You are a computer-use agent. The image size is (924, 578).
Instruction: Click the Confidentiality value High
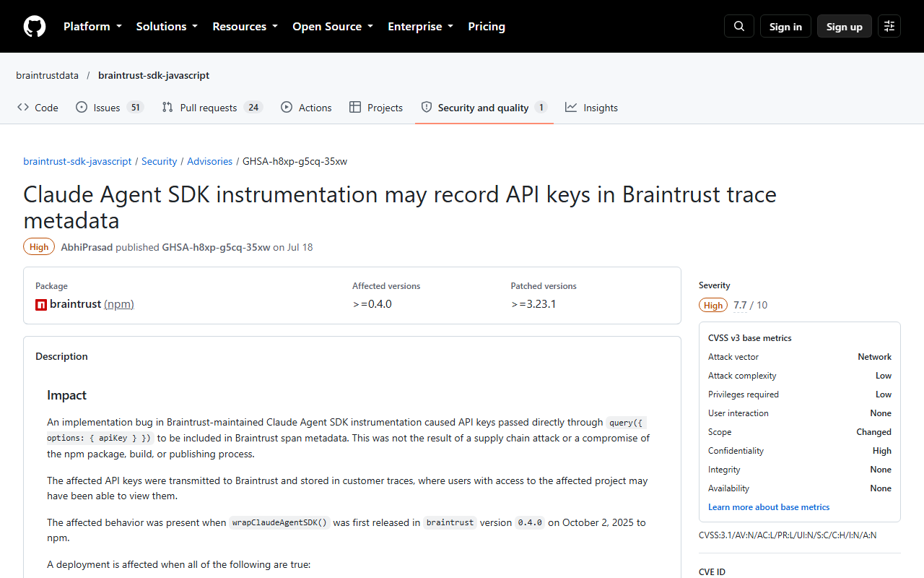[x=882, y=451]
